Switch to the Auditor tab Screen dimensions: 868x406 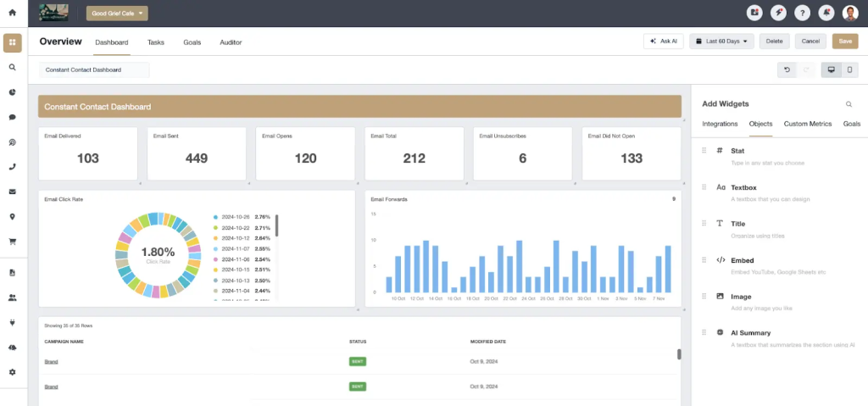[231, 42]
